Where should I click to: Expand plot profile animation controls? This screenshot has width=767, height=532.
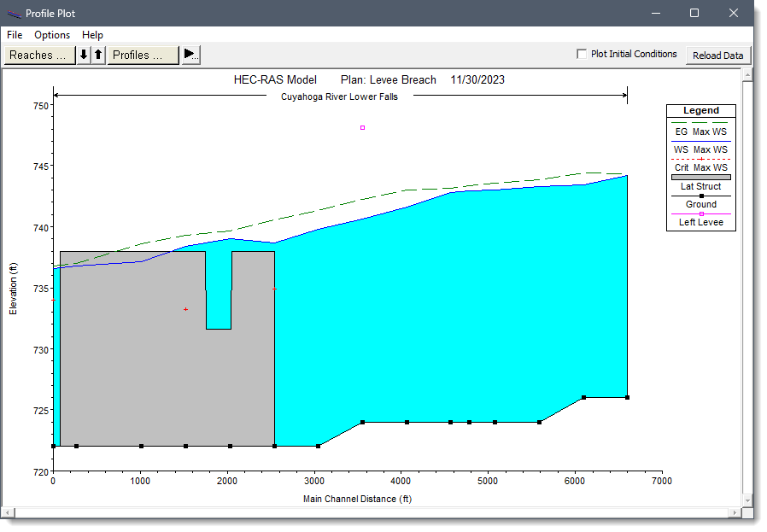191,55
